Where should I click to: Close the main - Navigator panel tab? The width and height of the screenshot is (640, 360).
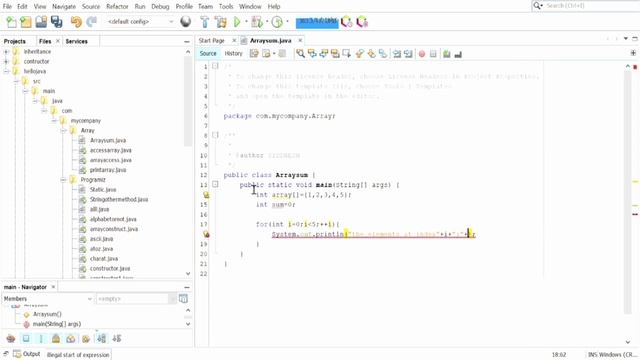pos(53,287)
